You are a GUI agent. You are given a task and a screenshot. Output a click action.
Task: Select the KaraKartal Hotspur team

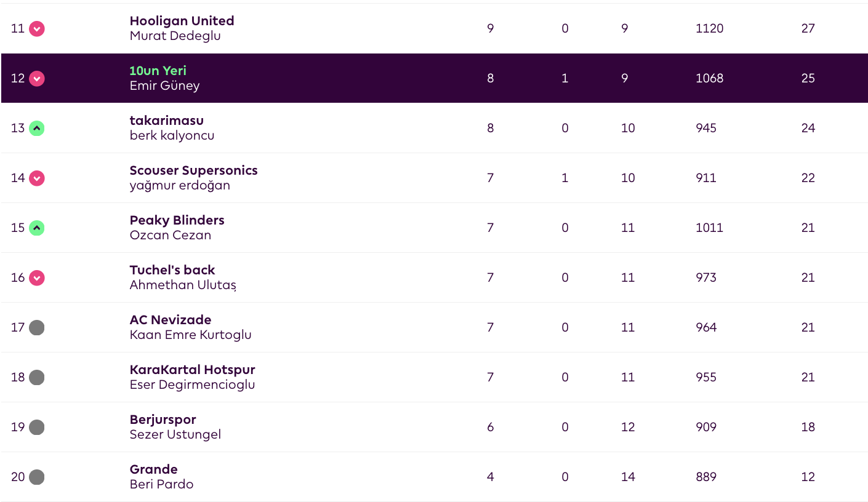(x=192, y=370)
